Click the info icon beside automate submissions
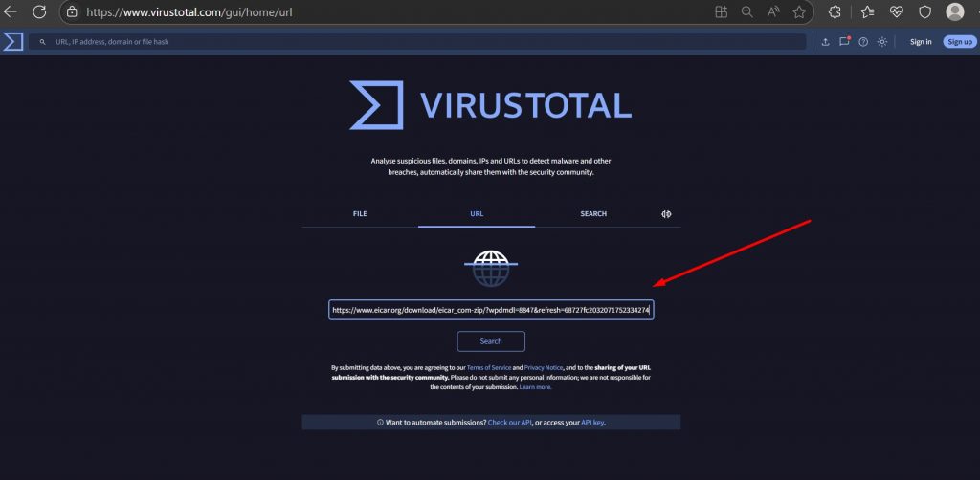This screenshot has height=480, width=980. [x=380, y=423]
